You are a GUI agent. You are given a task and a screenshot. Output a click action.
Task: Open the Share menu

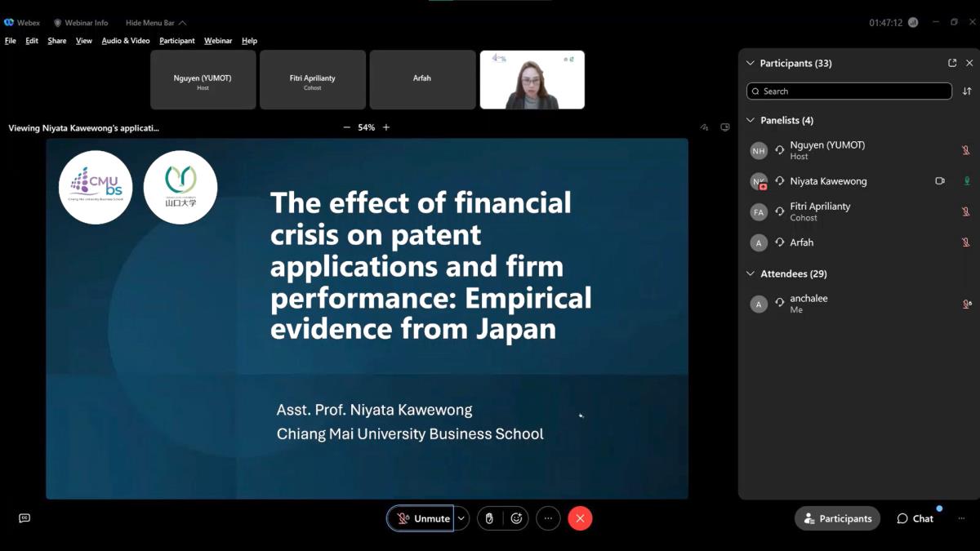(57, 41)
